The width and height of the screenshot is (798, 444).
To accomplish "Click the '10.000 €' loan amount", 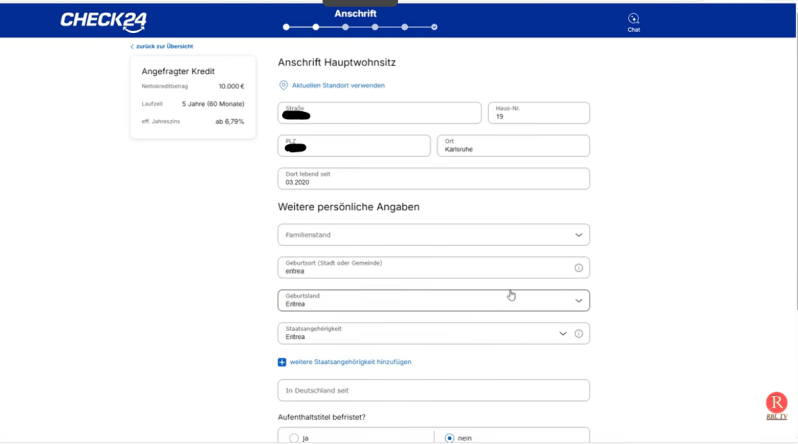I will pos(232,87).
